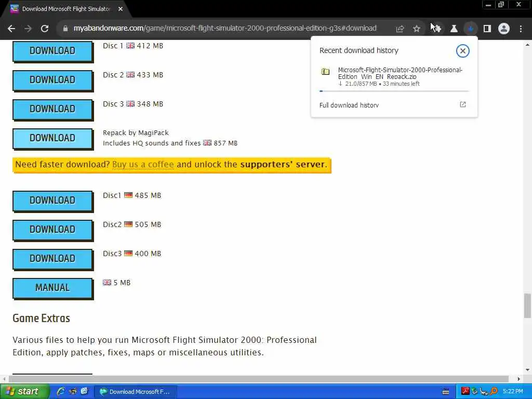Open the Extensions puzzle icon
The height and width of the screenshot is (399, 532).
(x=437, y=29)
